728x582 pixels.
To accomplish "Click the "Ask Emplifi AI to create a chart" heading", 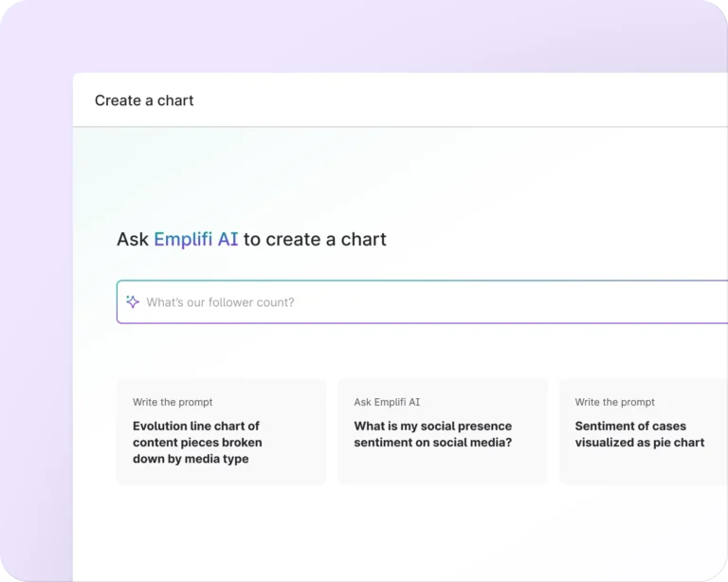I will point(251,239).
